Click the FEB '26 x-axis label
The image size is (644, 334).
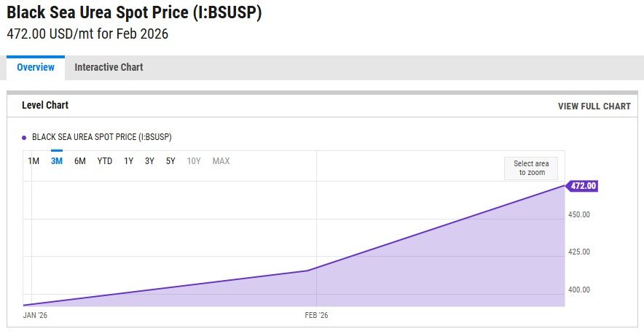pos(316,316)
